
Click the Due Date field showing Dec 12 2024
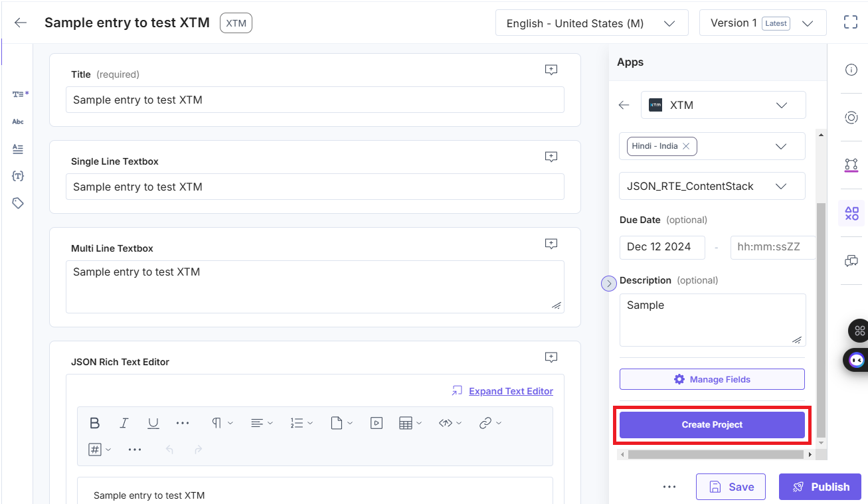[x=662, y=247]
